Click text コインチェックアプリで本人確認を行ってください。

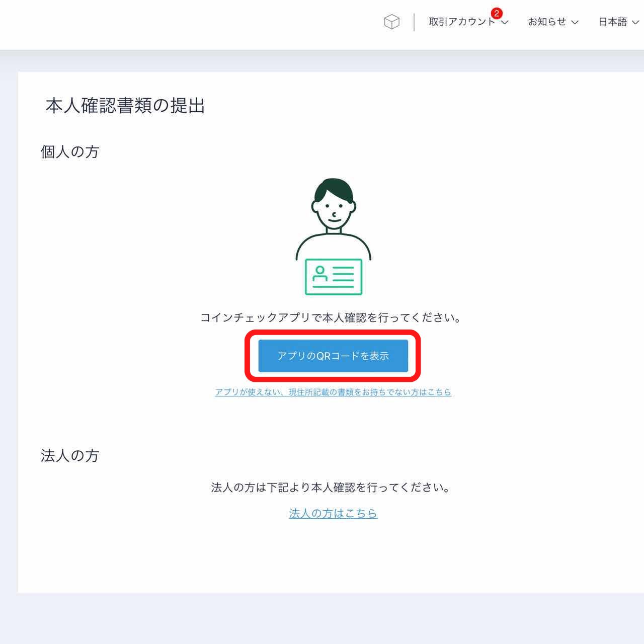tap(331, 318)
